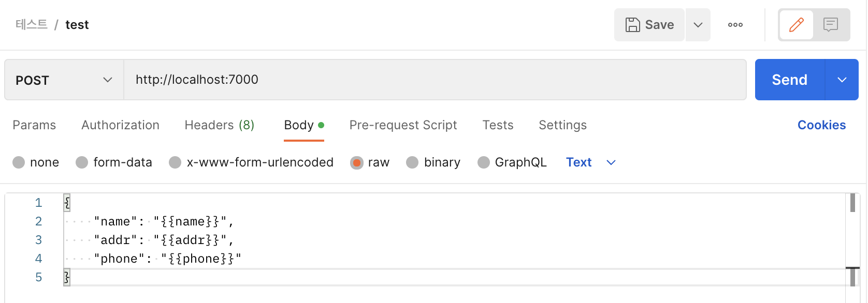Click the Send button
Screen dimensions: 868x303
tap(789, 80)
